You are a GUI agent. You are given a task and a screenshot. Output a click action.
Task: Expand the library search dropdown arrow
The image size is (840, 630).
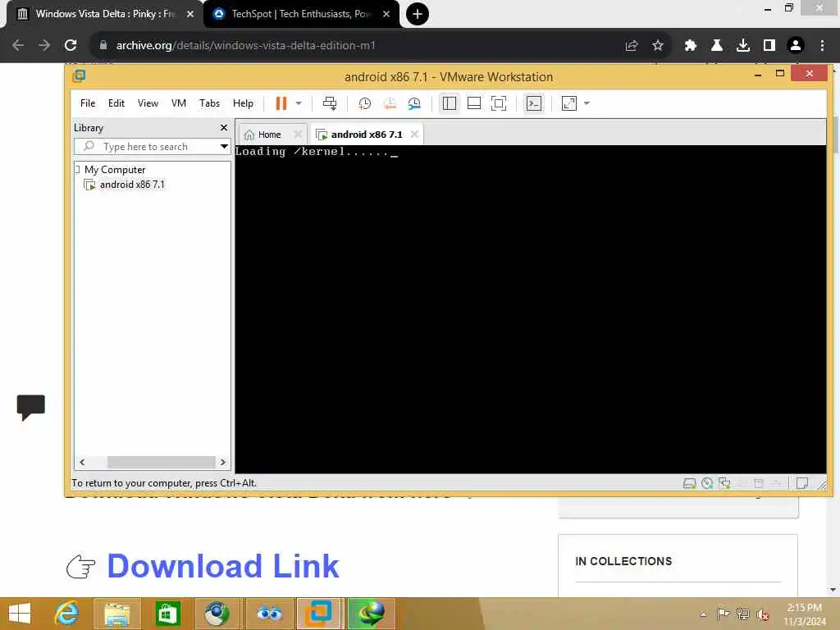pyautogui.click(x=224, y=147)
